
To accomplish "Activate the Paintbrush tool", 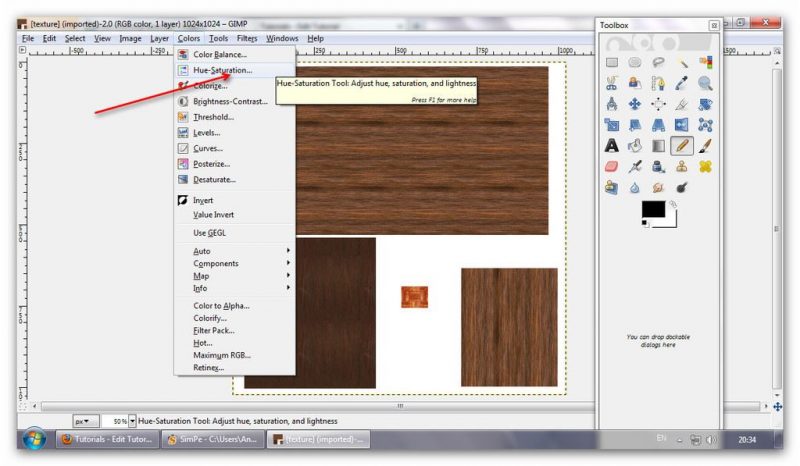I will [x=706, y=146].
